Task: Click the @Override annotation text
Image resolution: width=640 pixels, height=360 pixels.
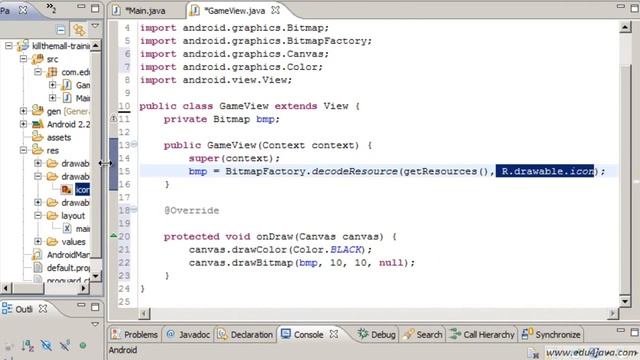Action: pos(192,211)
